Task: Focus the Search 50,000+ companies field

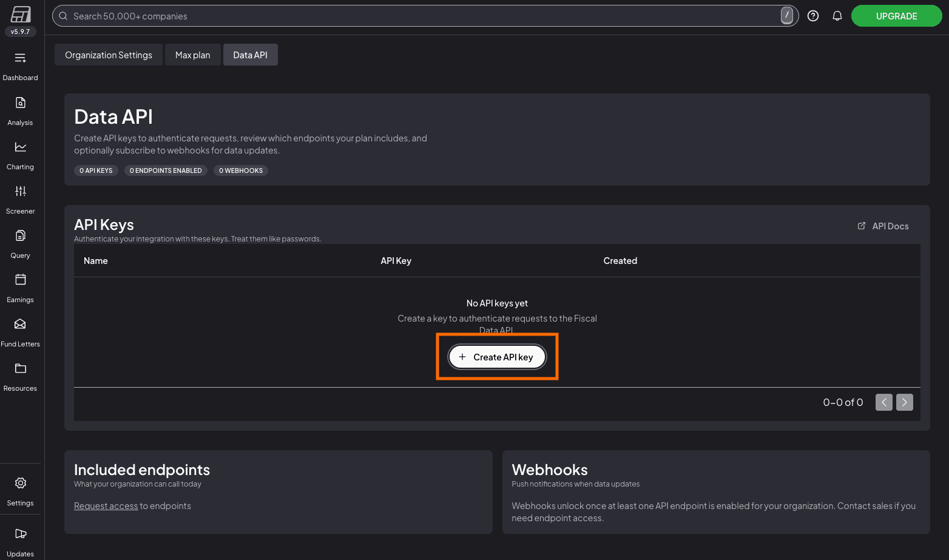Action: pos(425,16)
